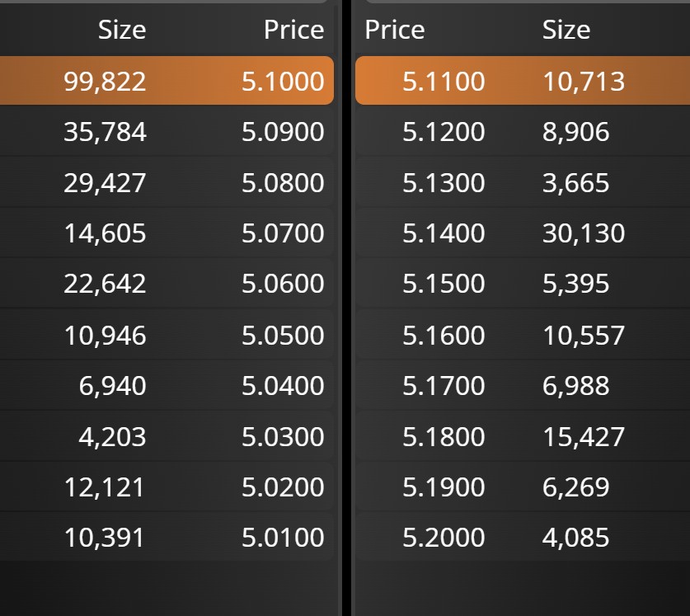Screen dimensions: 690x616
Task: Click the ask price 5.1600
Action: 444,335
